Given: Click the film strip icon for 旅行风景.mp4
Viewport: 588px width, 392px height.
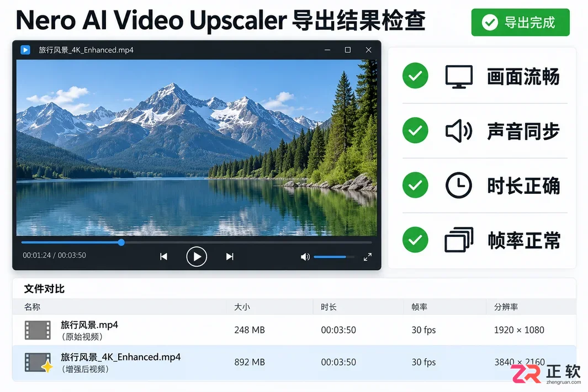Looking at the screenshot, I should pyautogui.click(x=38, y=330).
